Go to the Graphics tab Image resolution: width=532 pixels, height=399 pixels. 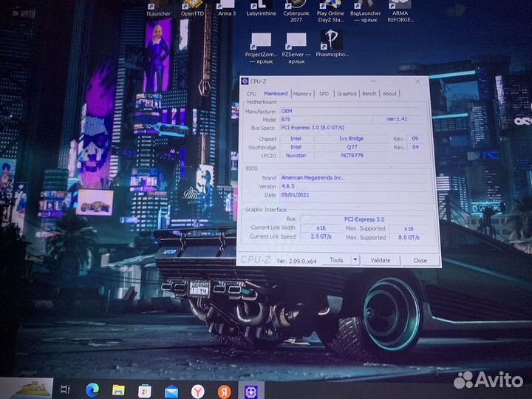tap(347, 94)
